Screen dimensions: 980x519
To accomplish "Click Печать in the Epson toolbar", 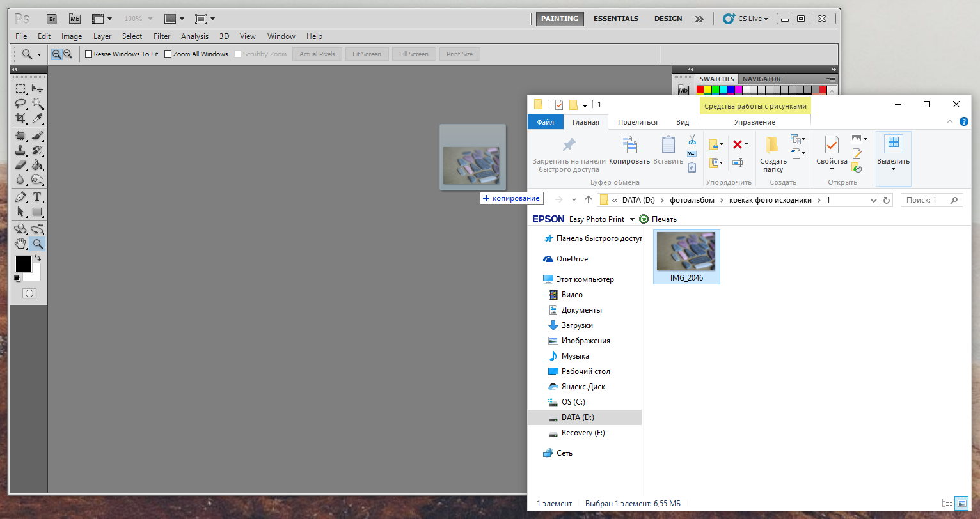I will click(x=658, y=219).
